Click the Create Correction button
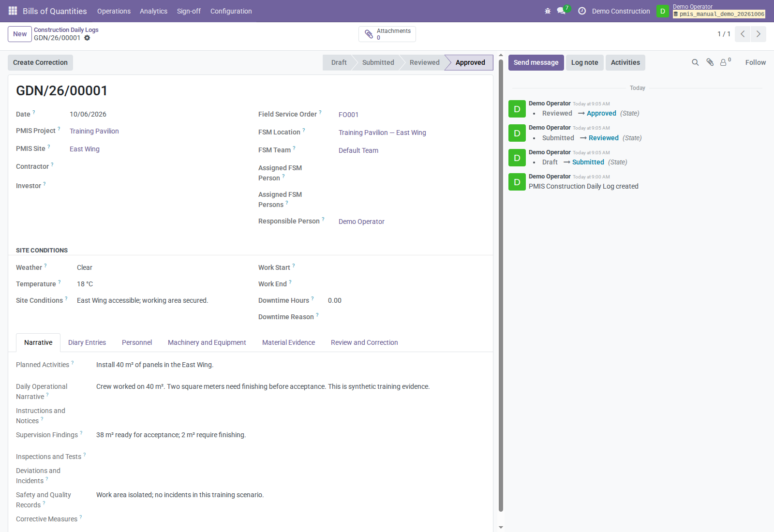 pos(40,62)
